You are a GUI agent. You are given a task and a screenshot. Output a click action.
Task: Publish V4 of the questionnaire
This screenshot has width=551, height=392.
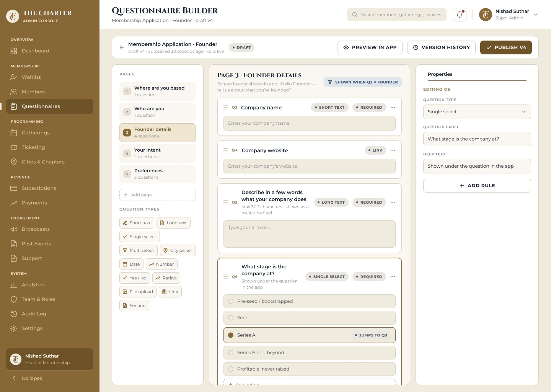506,47
